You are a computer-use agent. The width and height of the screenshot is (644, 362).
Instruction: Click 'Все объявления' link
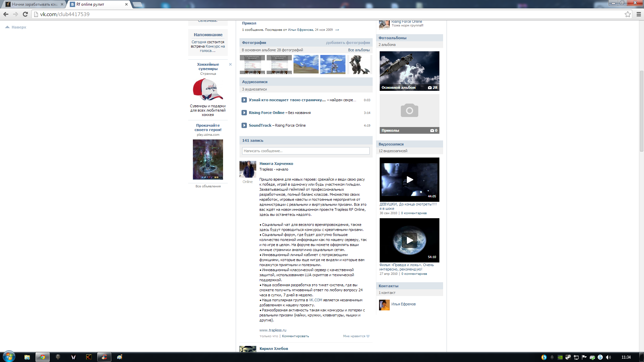tap(208, 186)
